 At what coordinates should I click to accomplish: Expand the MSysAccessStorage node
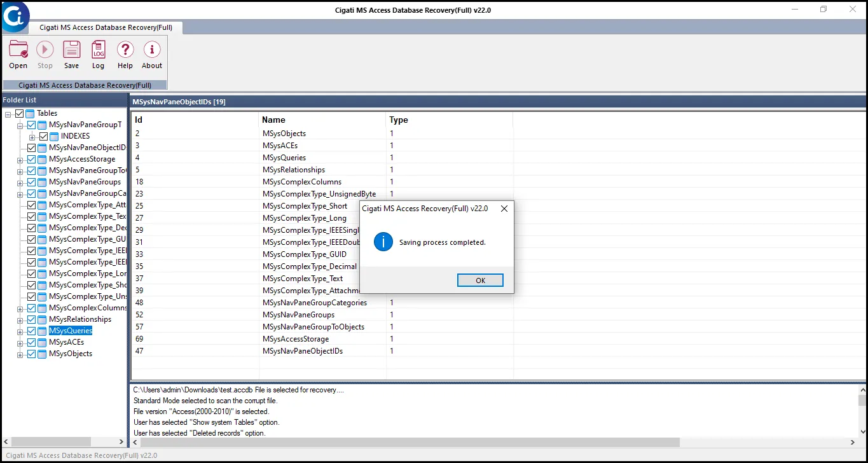[x=20, y=160]
